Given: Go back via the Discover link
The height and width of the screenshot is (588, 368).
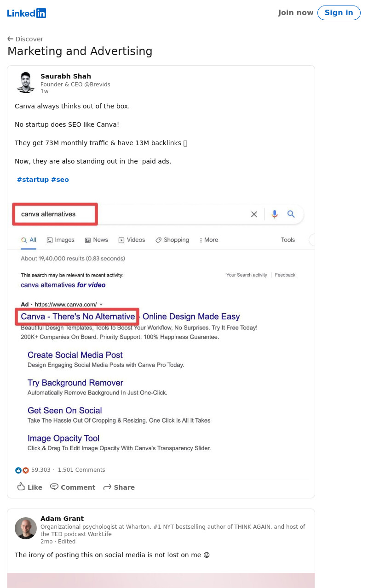Looking at the screenshot, I should tap(25, 39).
